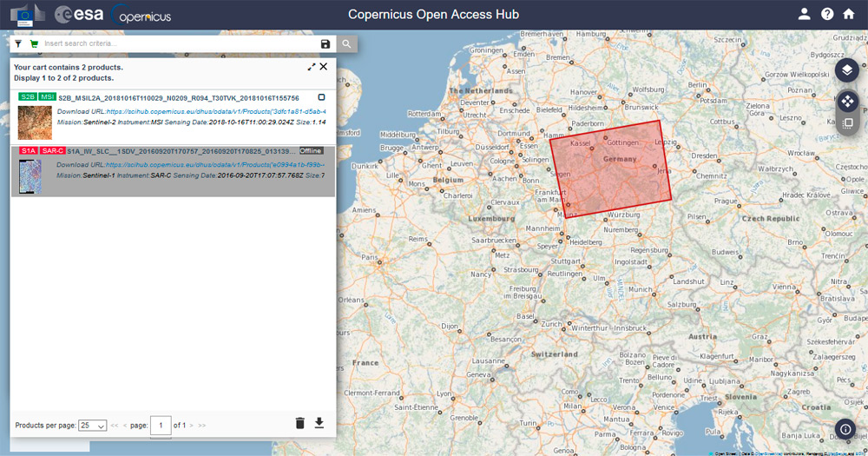This screenshot has height=456, width=868.
Task: Open the advanced search filter icon
Action: [x=18, y=43]
